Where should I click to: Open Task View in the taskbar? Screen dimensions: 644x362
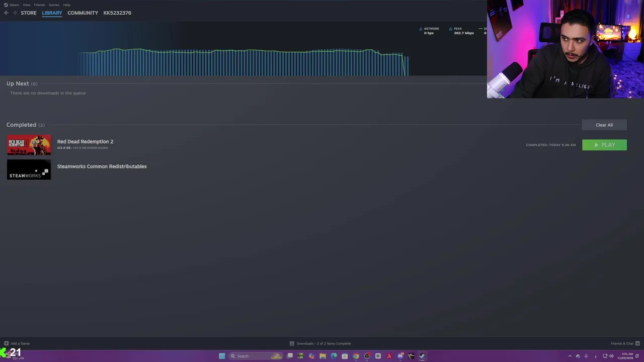click(290, 356)
